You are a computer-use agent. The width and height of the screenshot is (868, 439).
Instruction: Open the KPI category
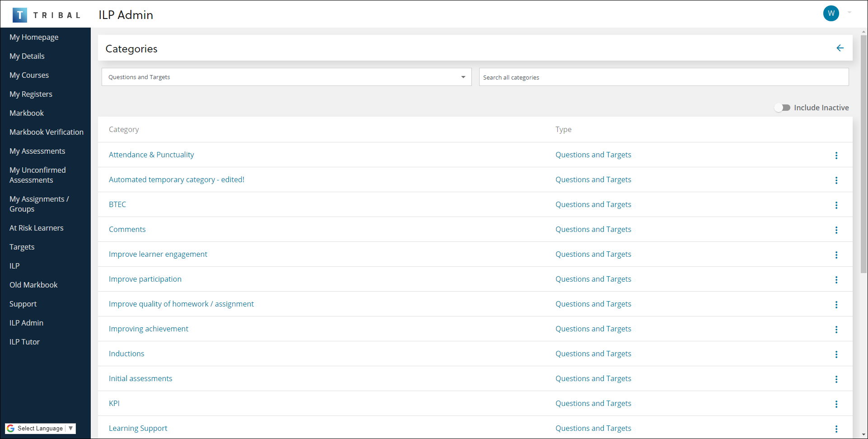[114, 403]
